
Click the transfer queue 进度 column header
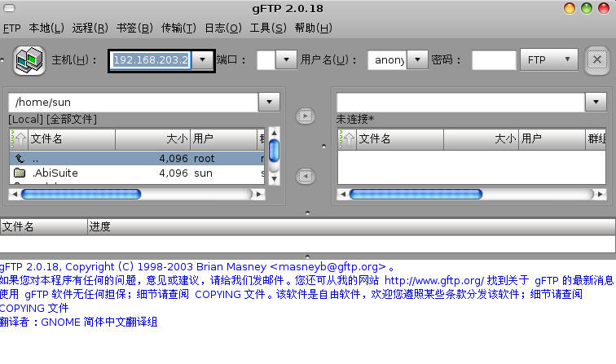[351, 226]
